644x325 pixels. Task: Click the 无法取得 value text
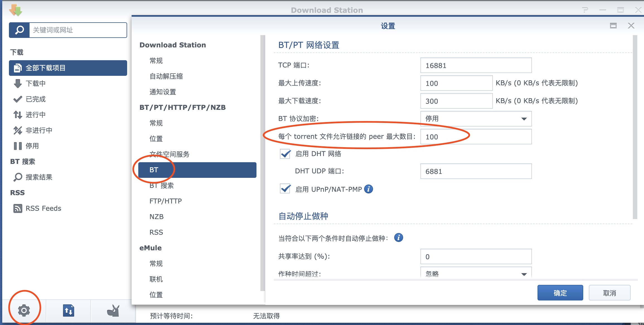point(266,316)
